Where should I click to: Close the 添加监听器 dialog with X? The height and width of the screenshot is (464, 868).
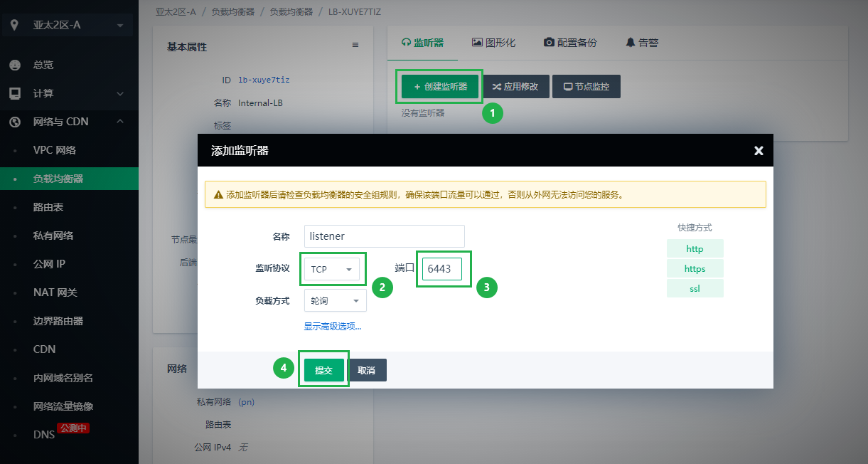[x=759, y=151]
